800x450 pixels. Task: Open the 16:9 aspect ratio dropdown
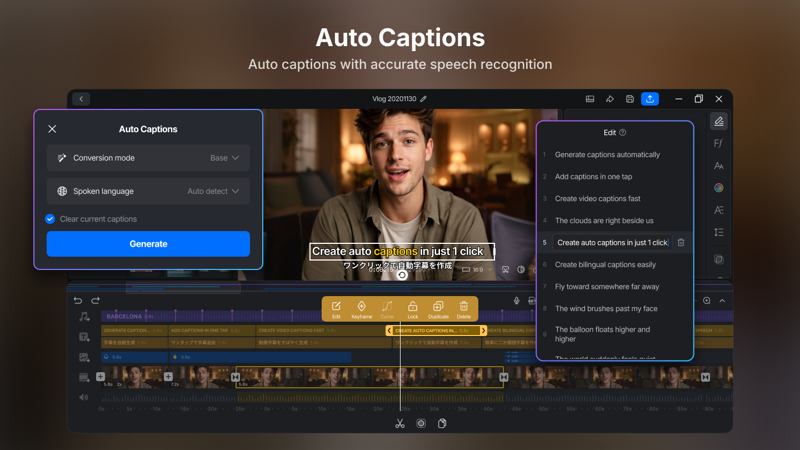coord(478,269)
